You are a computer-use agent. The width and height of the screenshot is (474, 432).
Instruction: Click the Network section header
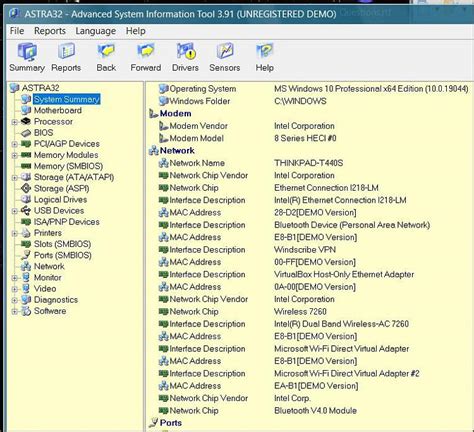pos(177,151)
